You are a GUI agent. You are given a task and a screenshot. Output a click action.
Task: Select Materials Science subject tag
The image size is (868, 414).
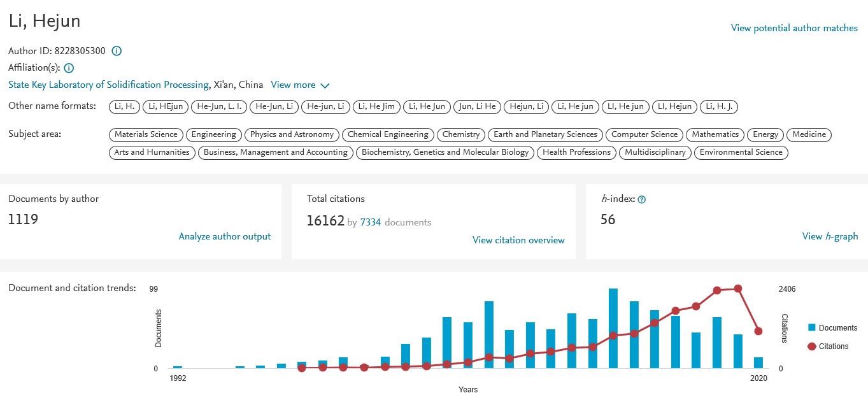146,134
